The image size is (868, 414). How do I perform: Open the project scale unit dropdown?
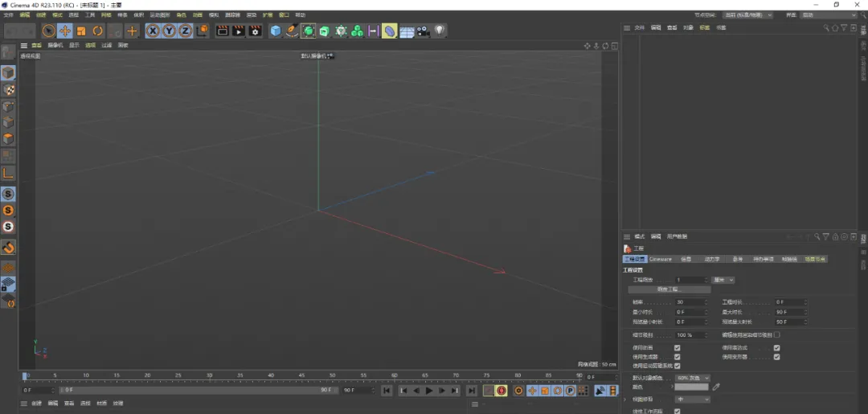pyautogui.click(x=723, y=280)
